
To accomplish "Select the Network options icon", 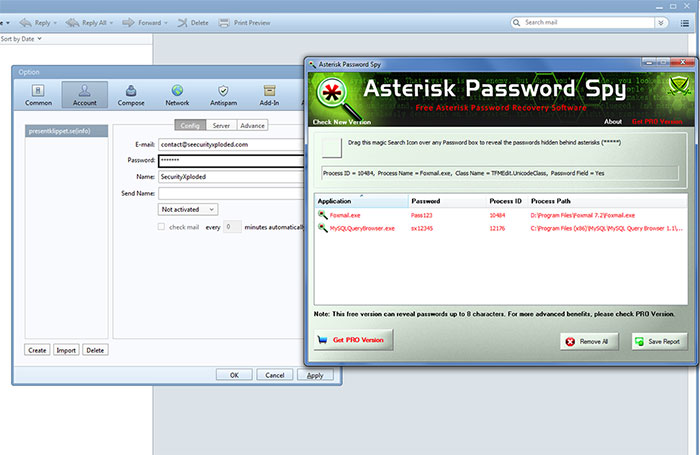I will pyautogui.click(x=177, y=95).
